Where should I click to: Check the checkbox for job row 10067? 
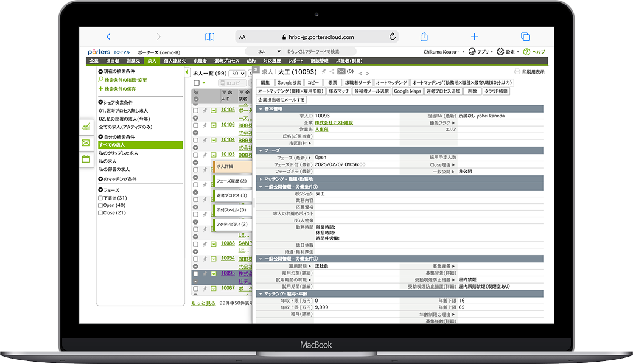pos(195,289)
